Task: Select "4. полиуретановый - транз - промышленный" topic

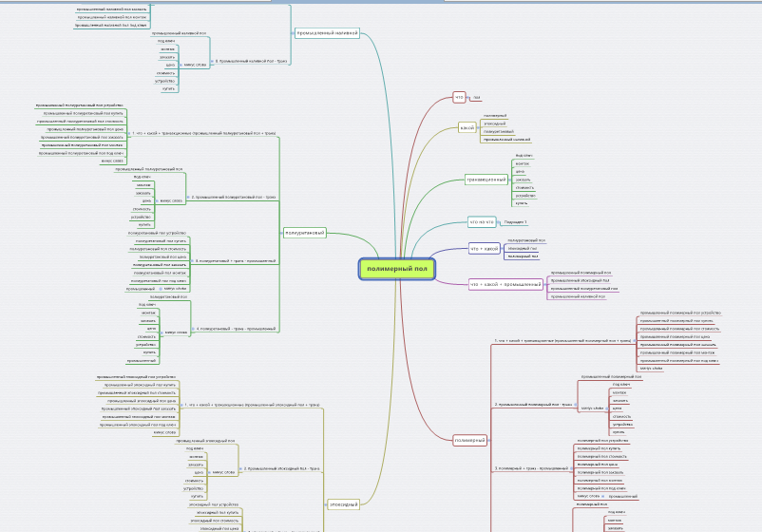Action: point(235,329)
